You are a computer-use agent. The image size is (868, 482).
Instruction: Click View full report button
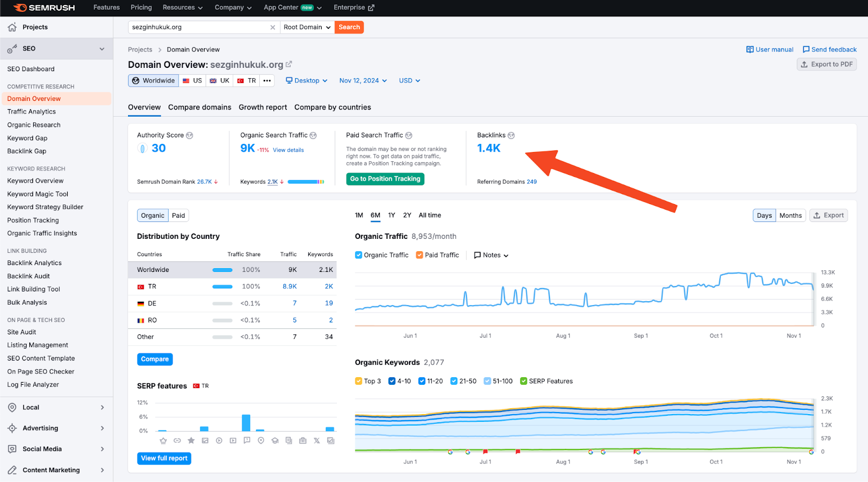click(x=164, y=459)
